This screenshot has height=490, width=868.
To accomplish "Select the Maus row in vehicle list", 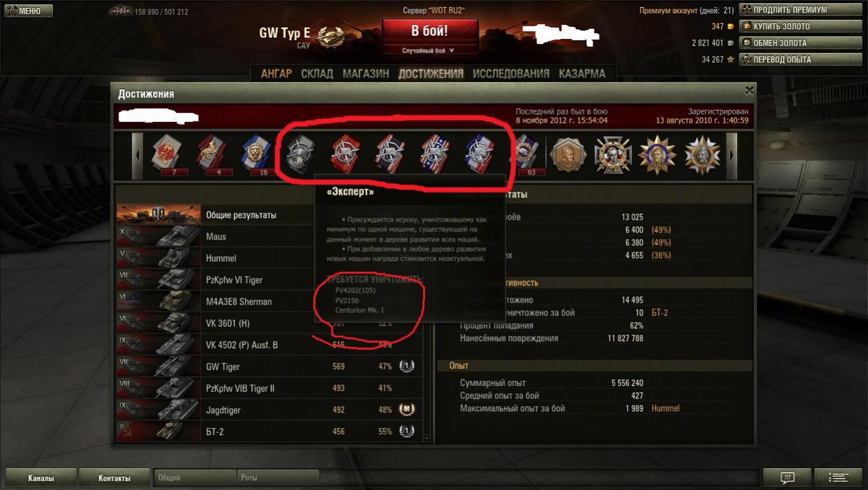I will [x=269, y=236].
